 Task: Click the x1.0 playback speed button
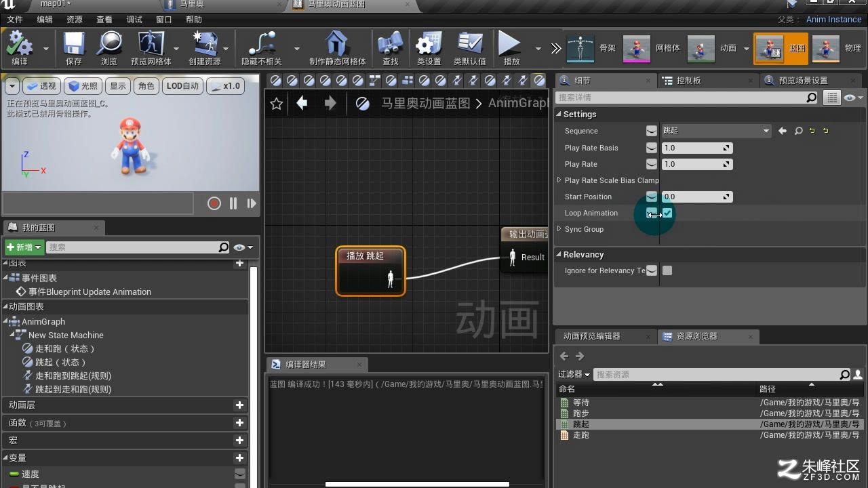click(x=225, y=86)
